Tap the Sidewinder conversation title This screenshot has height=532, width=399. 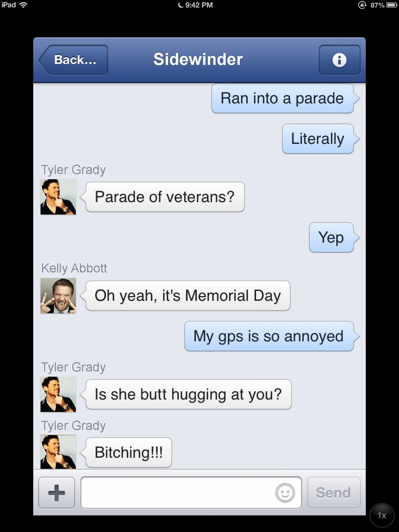(198, 60)
